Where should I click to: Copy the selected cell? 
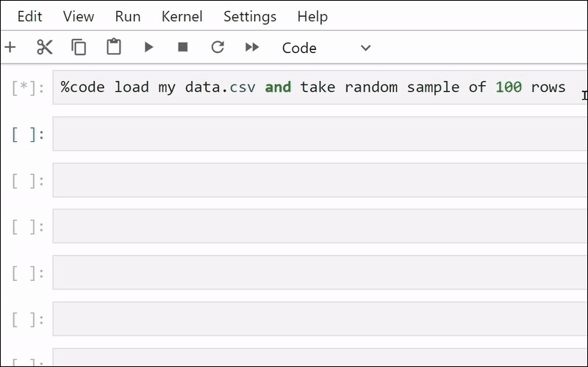click(79, 48)
